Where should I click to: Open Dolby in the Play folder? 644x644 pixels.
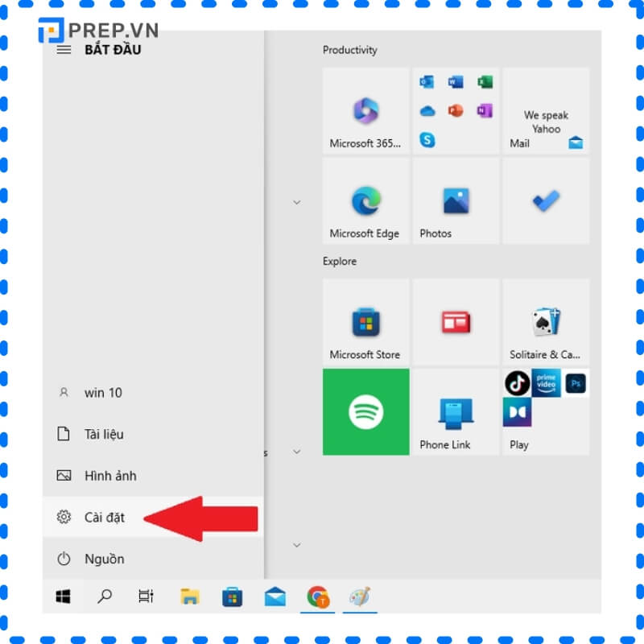(517, 412)
